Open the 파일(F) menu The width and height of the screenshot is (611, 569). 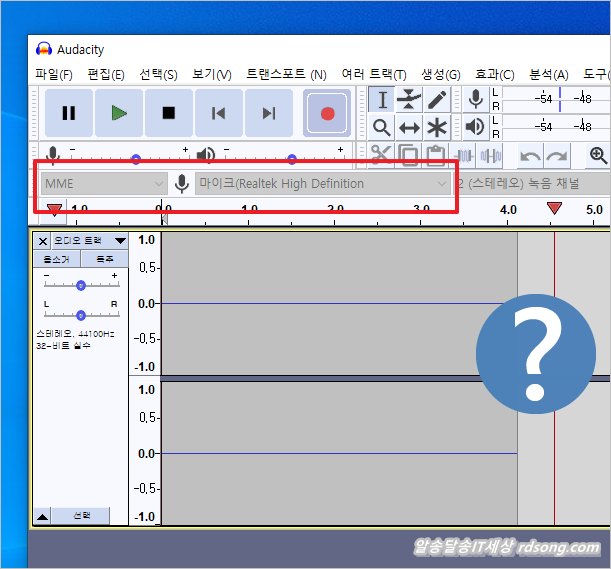click(54, 74)
